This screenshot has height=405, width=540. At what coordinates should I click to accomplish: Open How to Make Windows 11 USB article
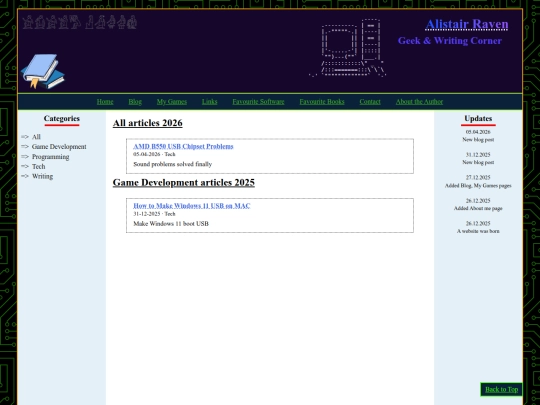point(192,206)
